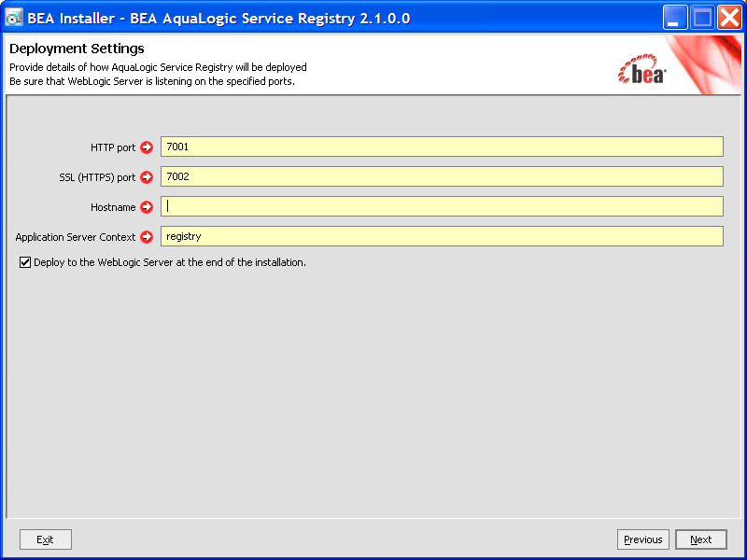This screenshot has height=560, width=747.
Task: Click the Hostname label
Action: (113, 207)
